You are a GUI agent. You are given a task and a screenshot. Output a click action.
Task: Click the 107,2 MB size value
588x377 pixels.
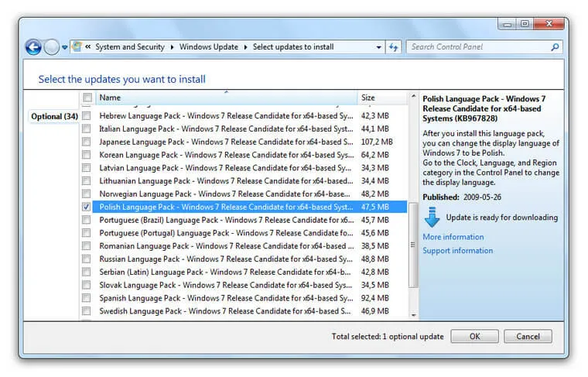click(377, 142)
